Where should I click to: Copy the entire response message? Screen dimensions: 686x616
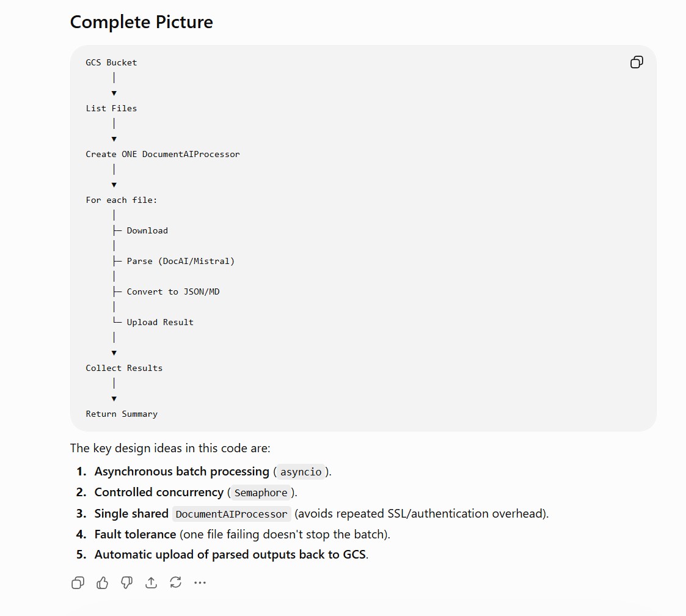tap(78, 583)
